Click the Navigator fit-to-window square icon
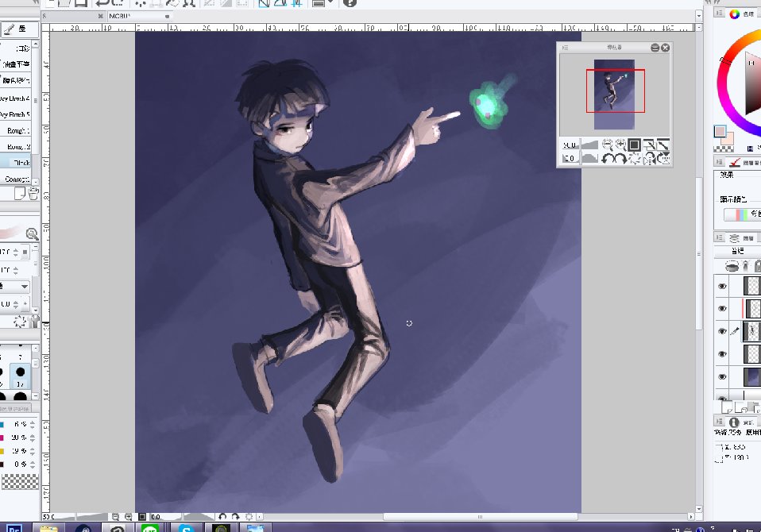The width and height of the screenshot is (761, 532). click(634, 145)
